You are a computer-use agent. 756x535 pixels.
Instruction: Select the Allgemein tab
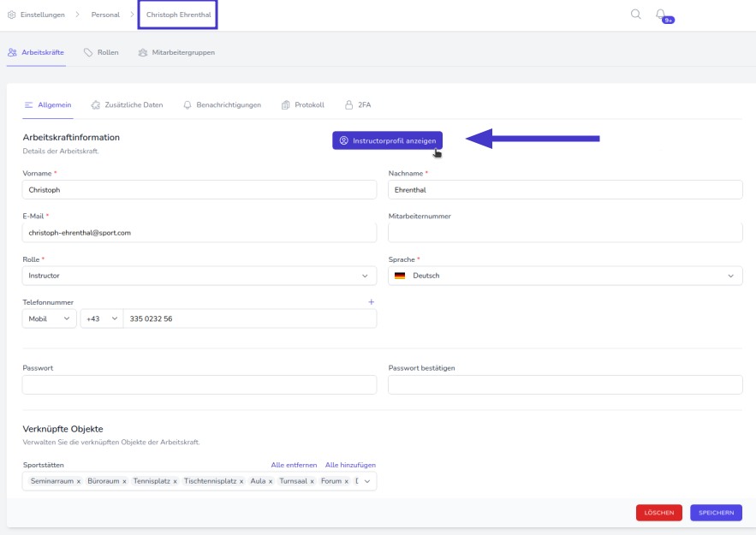pos(48,105)
